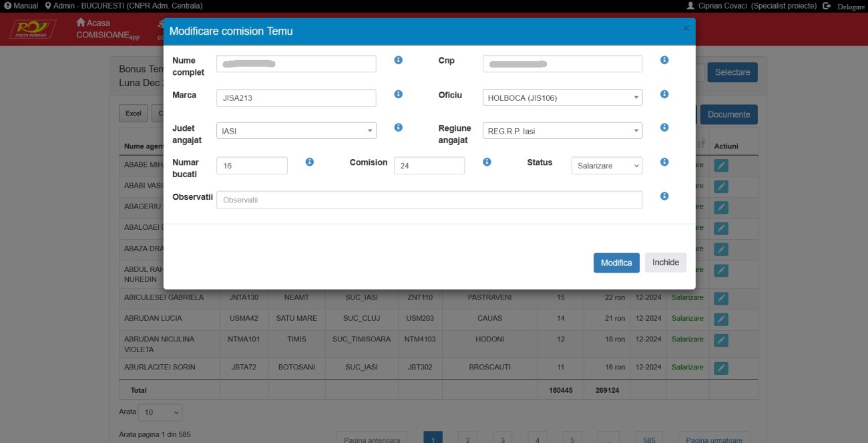Open the Status dropdown set to Salarizare

coord(606,166)
